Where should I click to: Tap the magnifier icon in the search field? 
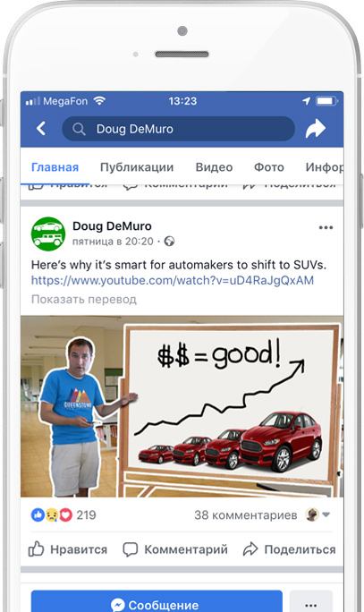coord(79,129)
